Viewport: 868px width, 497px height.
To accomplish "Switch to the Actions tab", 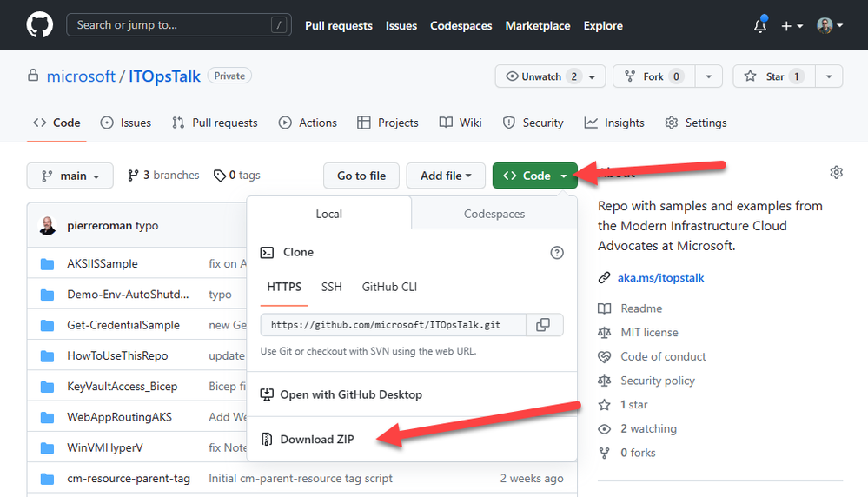I will tap(308, 123).
